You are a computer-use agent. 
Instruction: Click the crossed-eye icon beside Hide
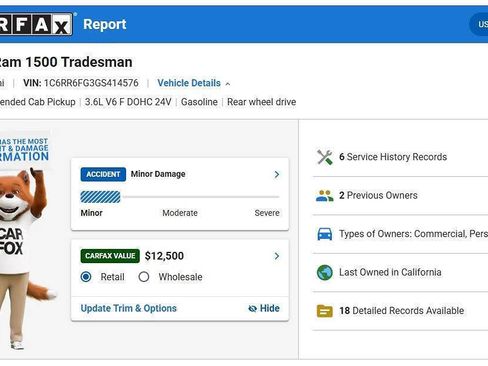(253, 309)
